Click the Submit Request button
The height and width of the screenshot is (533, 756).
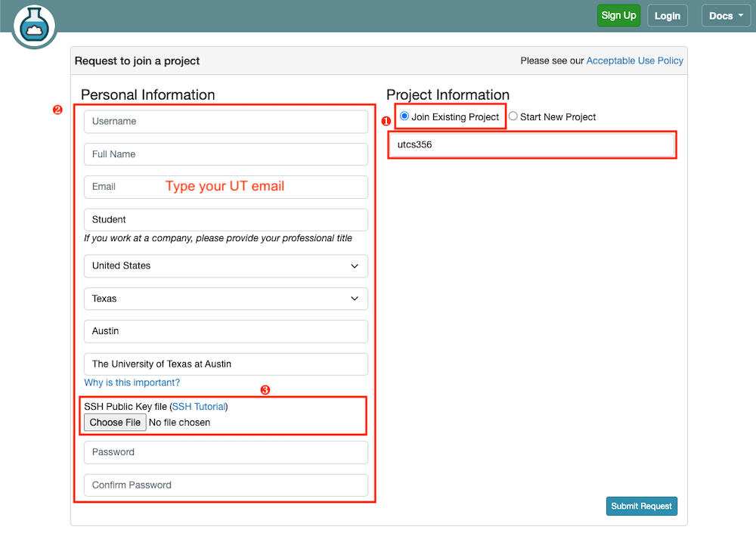tap(641, 506)
